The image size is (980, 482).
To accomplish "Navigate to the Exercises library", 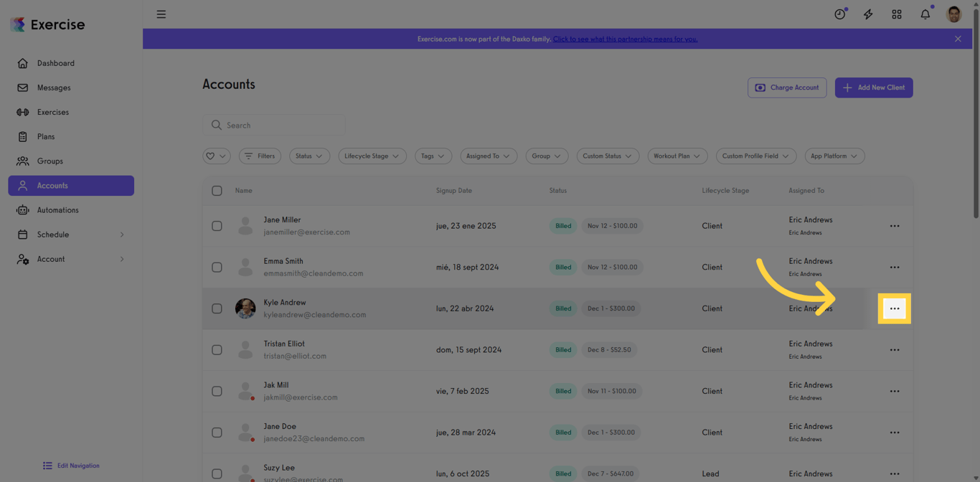I will point(53,112).
